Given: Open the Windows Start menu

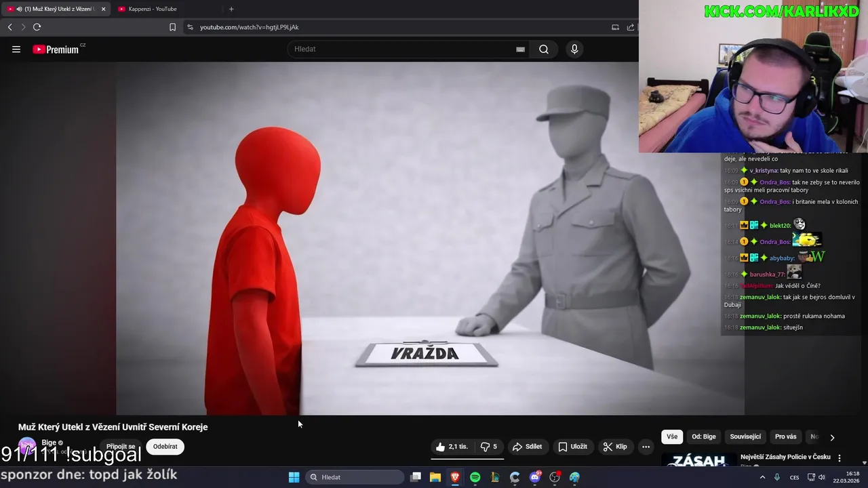Looking at the screenshot, I should point(294,477).
